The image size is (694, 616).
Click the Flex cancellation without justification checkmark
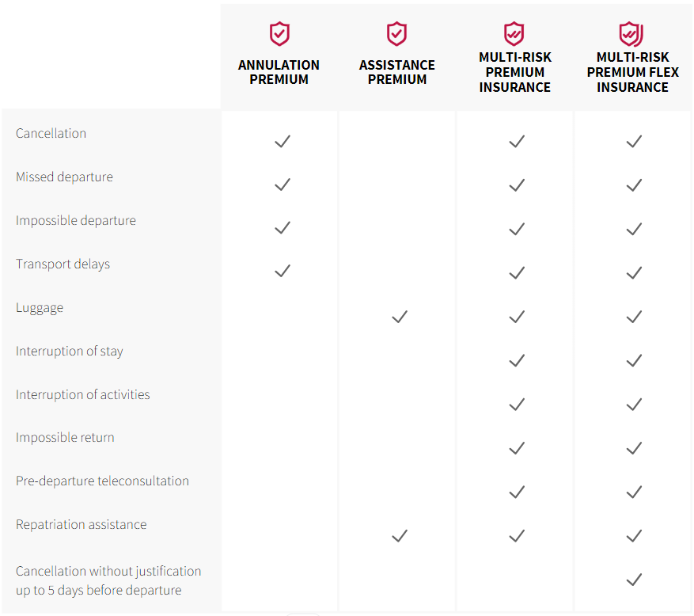634,580
